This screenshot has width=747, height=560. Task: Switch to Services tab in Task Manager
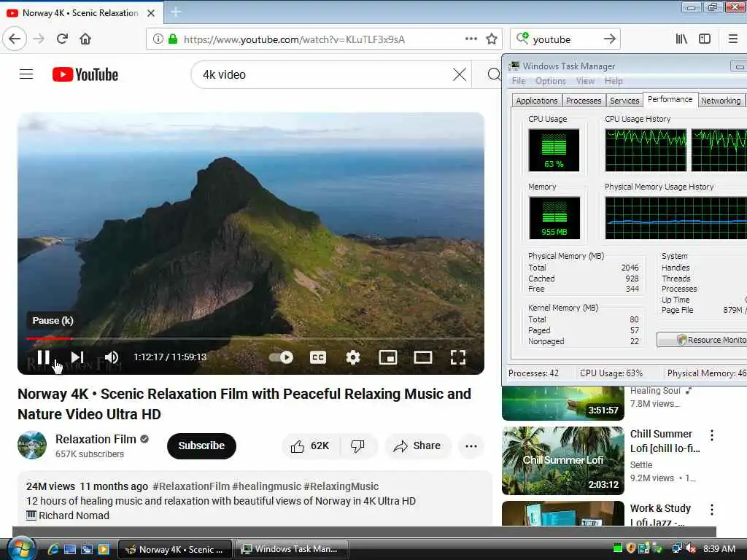pyautogui.click(x=624, y=101)
